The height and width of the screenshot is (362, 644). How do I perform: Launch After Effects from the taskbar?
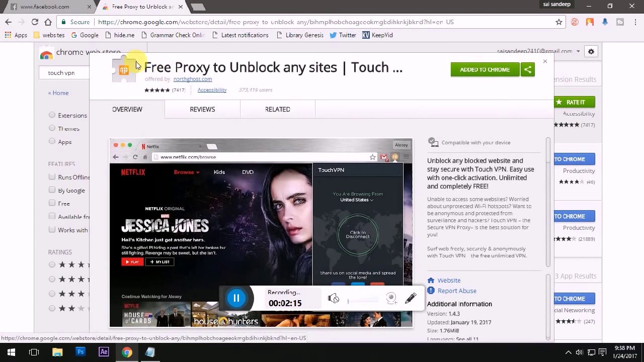point(104,352)
